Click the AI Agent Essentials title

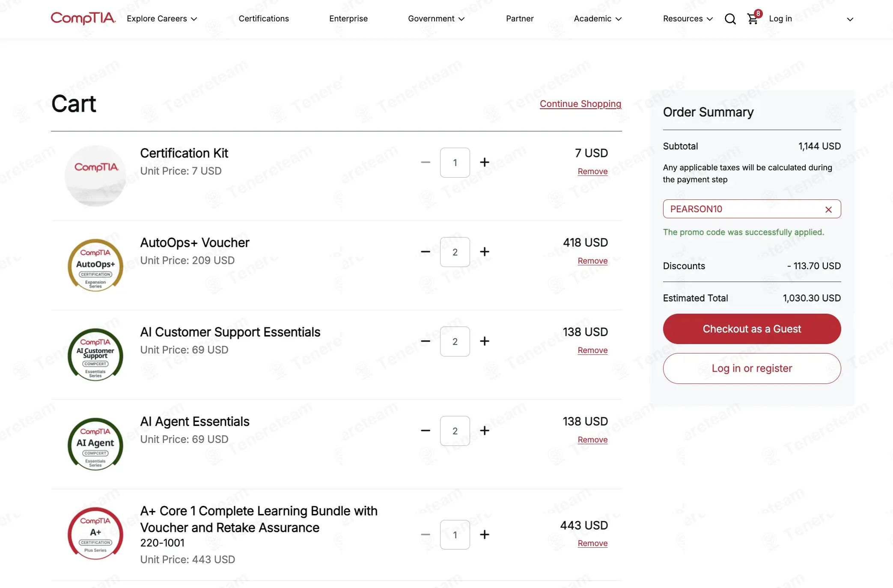coord(194,422)
